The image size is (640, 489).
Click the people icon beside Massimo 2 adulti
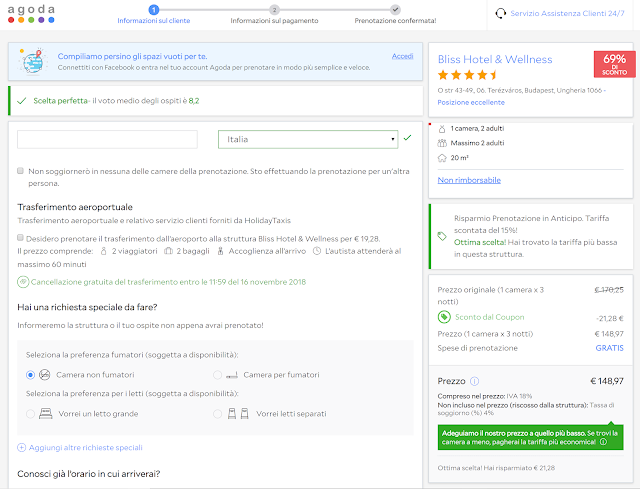point(442,143)
